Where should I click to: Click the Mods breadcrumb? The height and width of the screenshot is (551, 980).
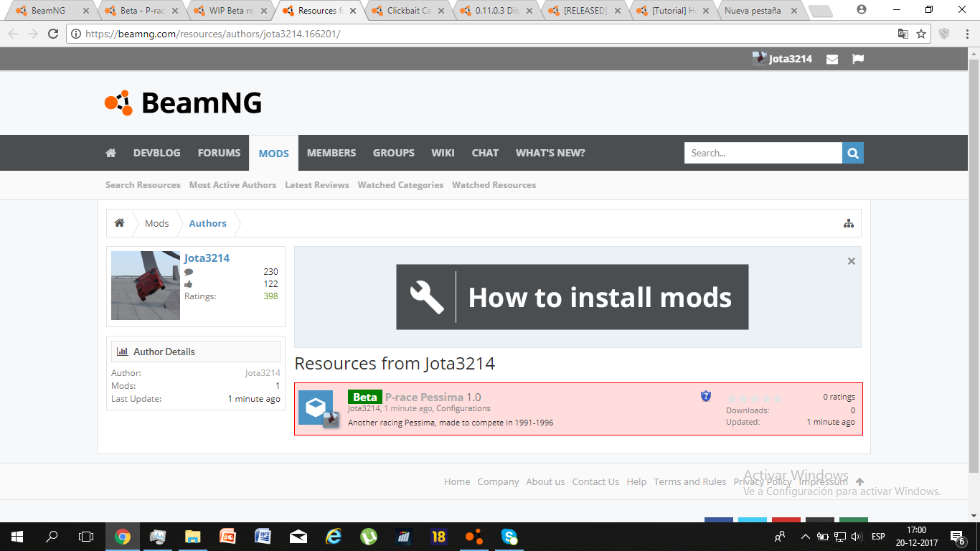point(156,223)
